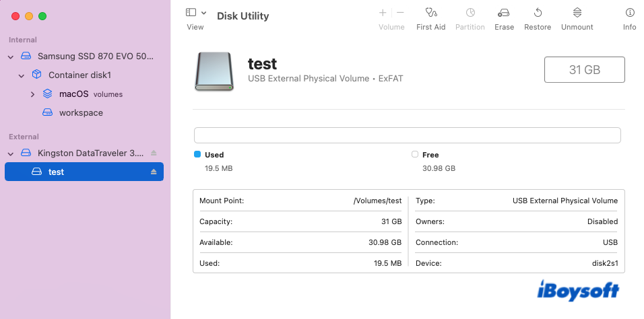644x319 pixels.
Task: Add a volume with plus icon
Action: [383, 13]
